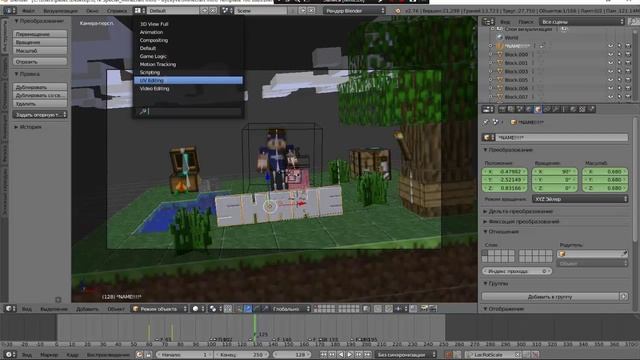640x360 pixels.
Task: Click the info editor type icon
Action: (10, 11)
